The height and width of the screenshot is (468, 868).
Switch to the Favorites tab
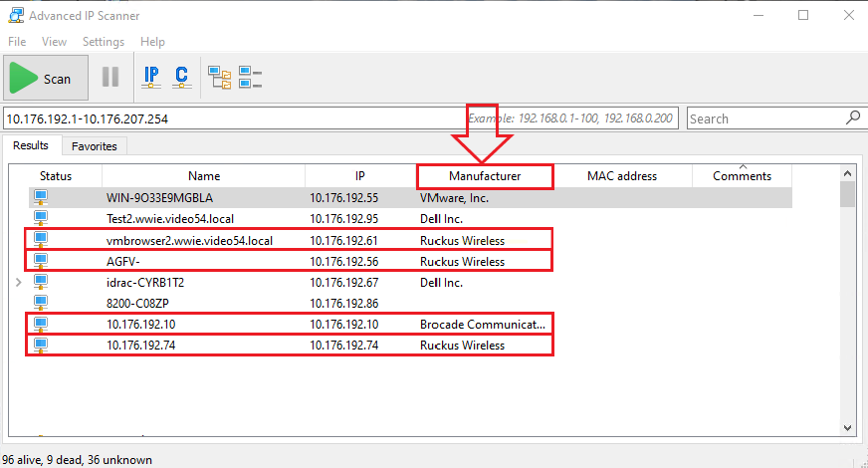[x=94, y=146]
